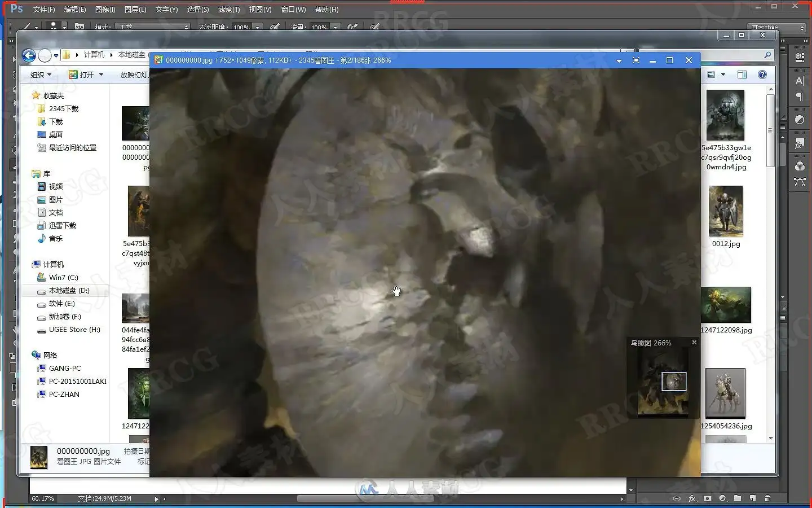Toggle fullscreen in the image viewer title bar
Image resolution: width=812 pixels, height=508 pixels.
coord(636,60)
